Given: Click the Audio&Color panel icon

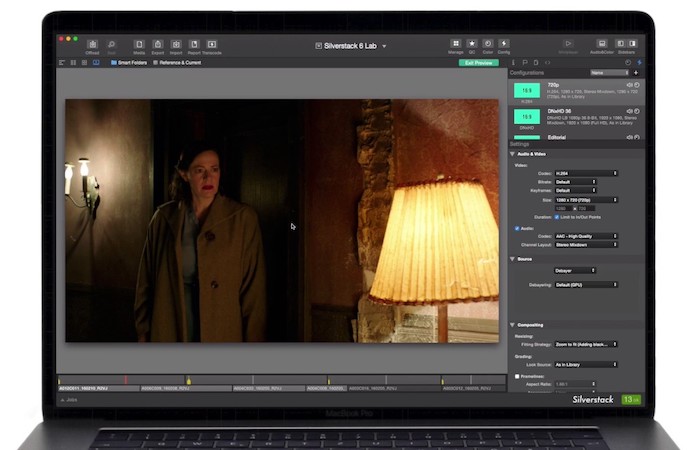Looking at the screenshot, I should pos(601,44).
